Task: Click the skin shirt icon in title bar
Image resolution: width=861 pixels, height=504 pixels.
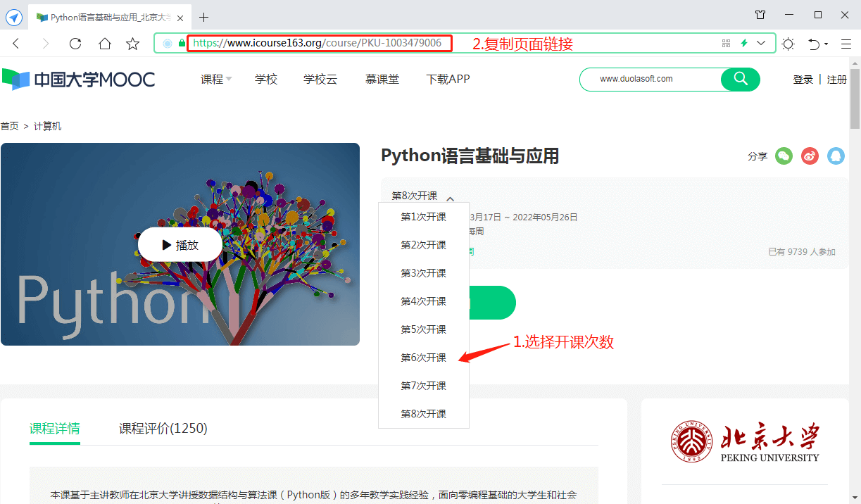Action: [760, 15]
